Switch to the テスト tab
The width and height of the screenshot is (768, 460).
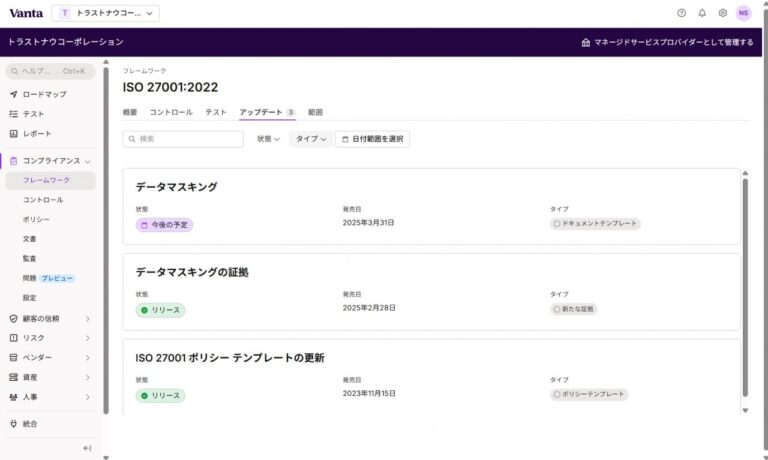216,112
